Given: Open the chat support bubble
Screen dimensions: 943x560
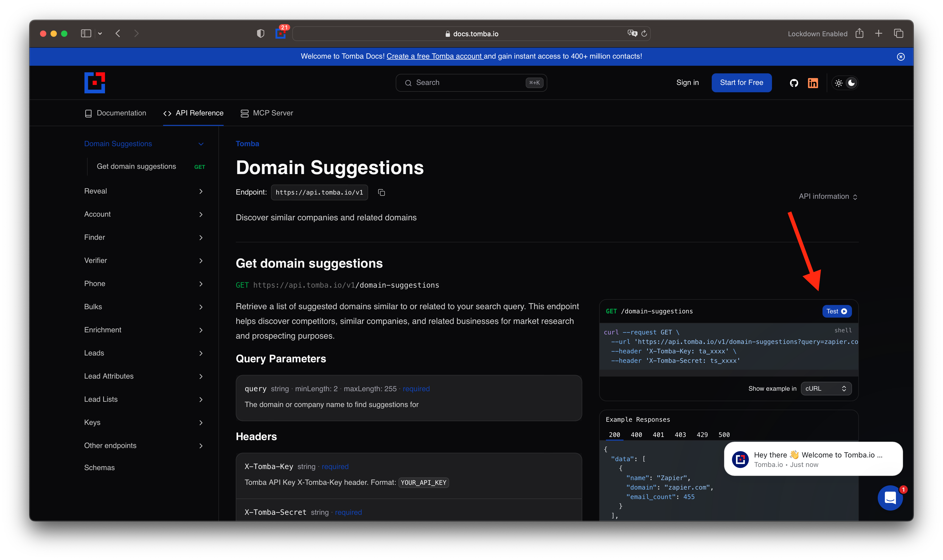Looking at the screenshot, I should point(890,498).
